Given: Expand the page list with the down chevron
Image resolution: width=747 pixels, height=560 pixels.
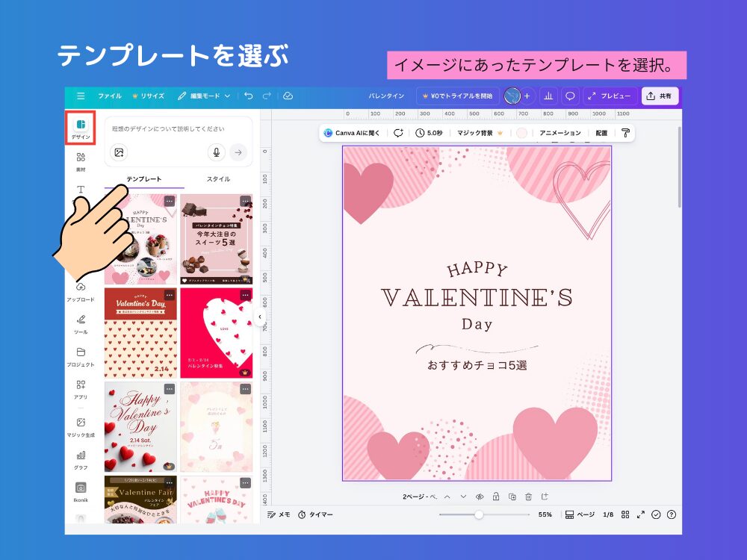Looking at the screenshot, I should pyautogui.click(x=462, y=497).
